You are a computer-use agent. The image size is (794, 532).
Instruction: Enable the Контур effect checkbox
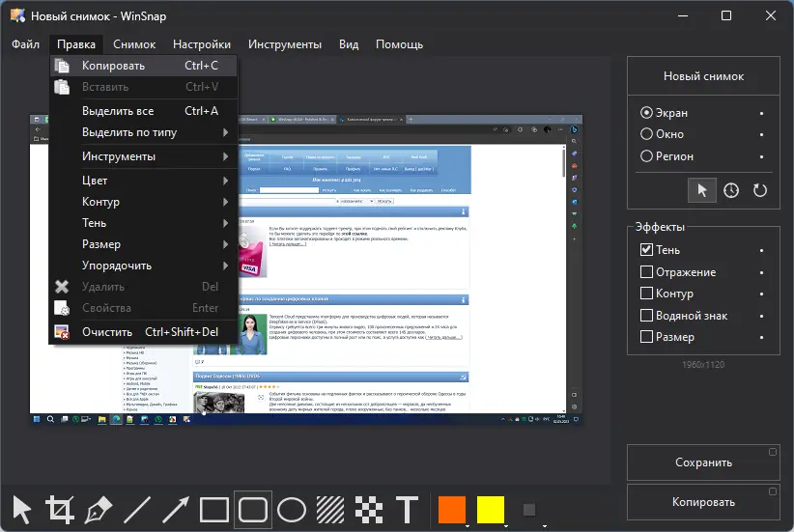[x=646, y=294]
